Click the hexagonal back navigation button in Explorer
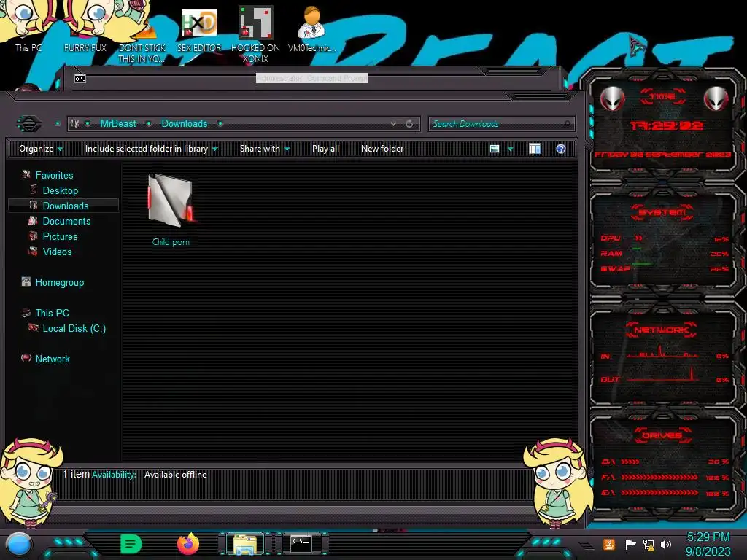 (x=29, y=124)
